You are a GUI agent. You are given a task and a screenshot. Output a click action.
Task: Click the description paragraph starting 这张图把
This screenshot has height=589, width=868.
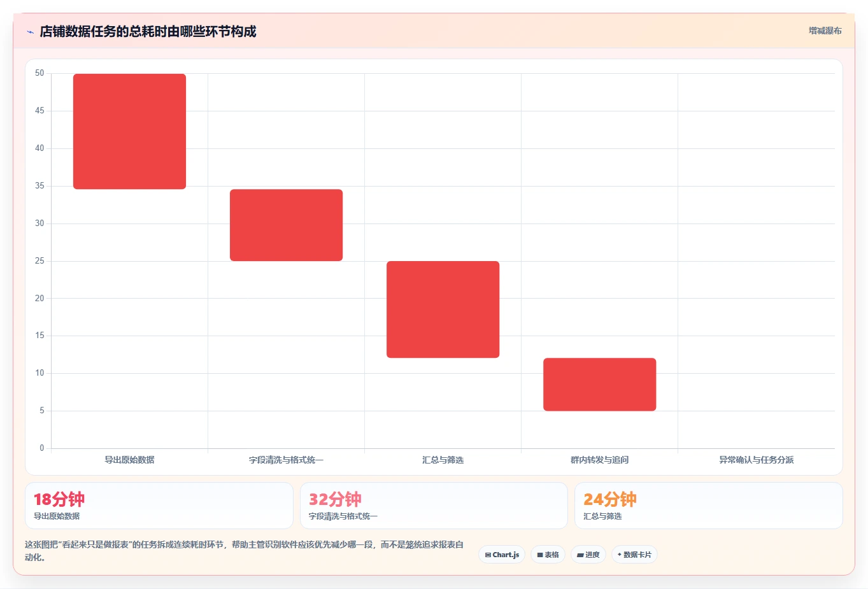(245, 551)
